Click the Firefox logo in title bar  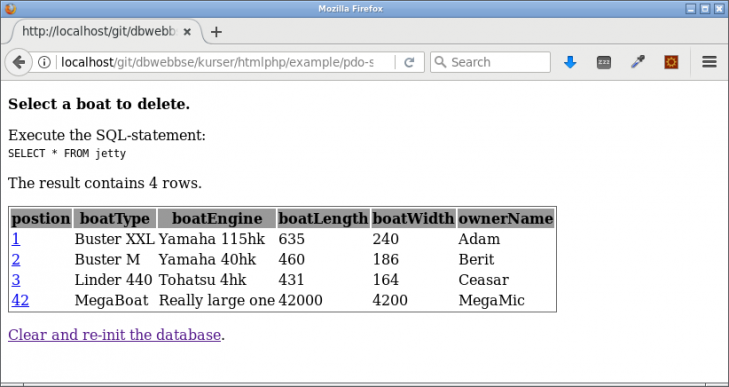point(10,8)
